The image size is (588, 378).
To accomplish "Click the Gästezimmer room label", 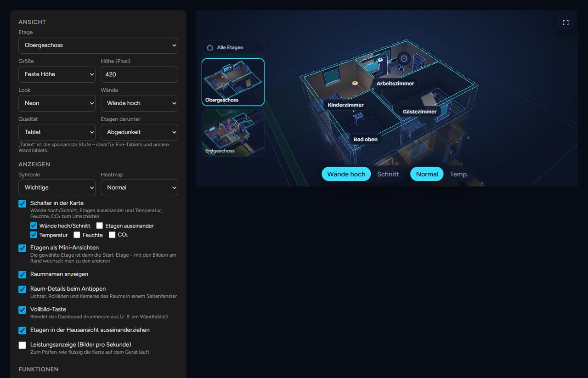I will (x=420, y=112).
